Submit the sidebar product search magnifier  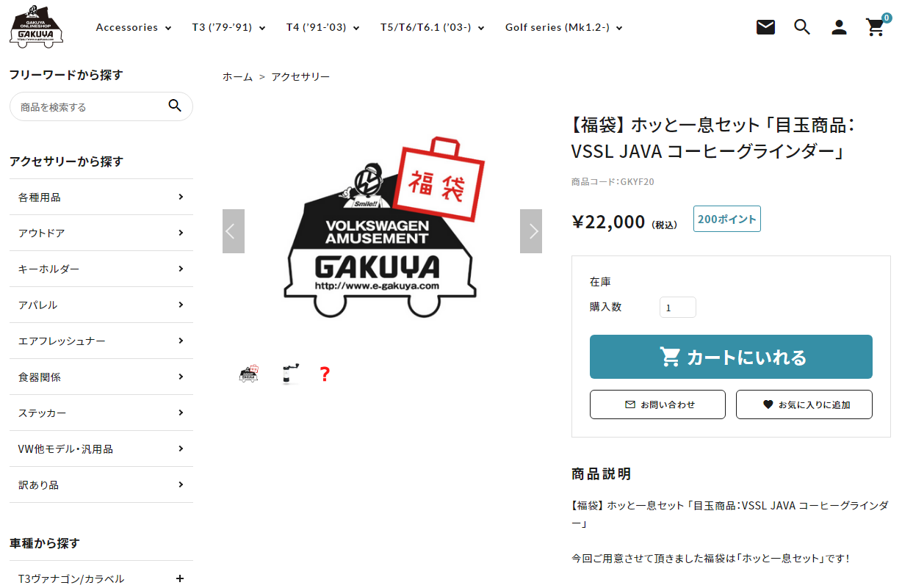[175, 106]
